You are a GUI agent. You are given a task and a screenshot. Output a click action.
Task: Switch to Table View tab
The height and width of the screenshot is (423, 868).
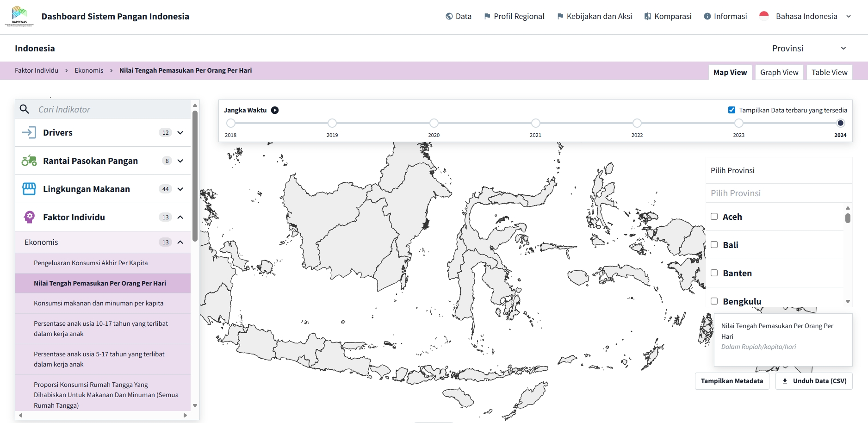829,72
